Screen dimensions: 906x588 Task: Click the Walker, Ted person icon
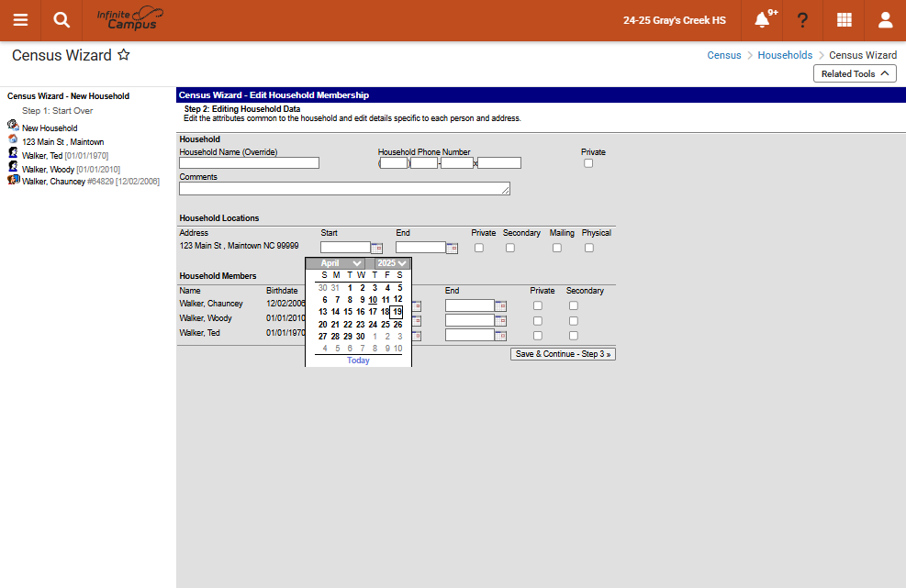[13, 152]
